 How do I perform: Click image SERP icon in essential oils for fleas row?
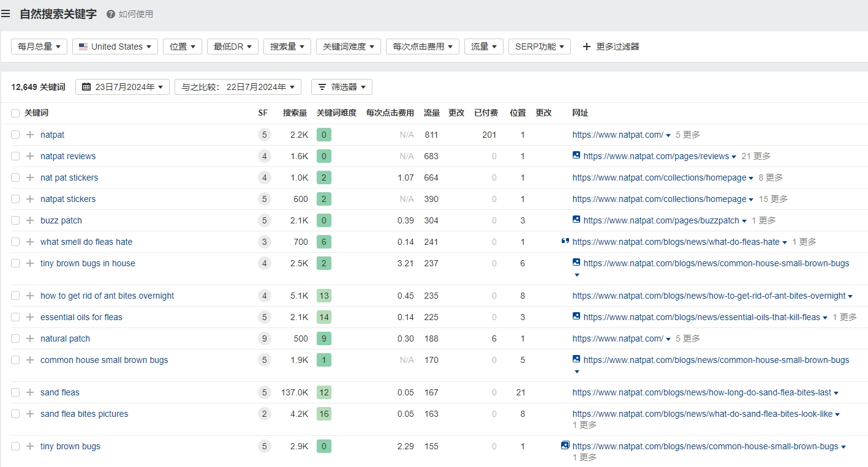(576, 316)
